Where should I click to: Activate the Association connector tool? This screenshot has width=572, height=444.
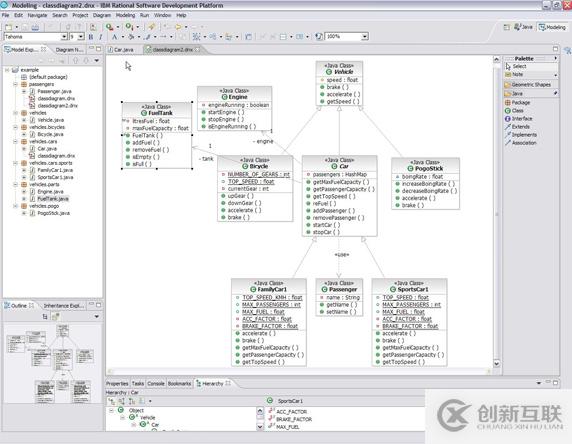tap(521, 143)
